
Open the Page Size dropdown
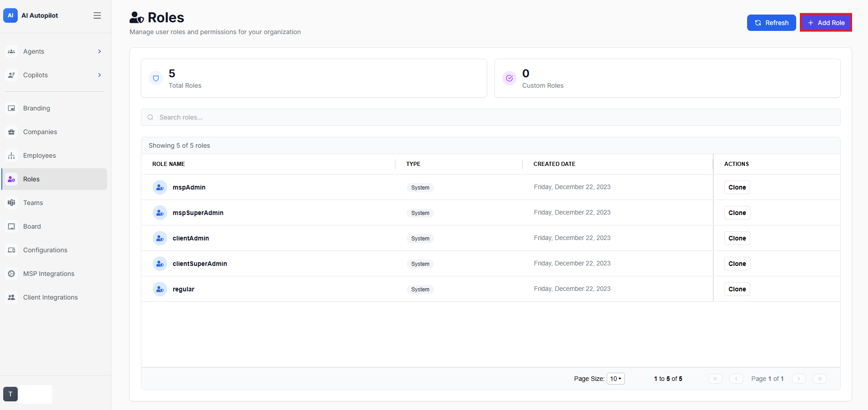click(x=616, y=379)
